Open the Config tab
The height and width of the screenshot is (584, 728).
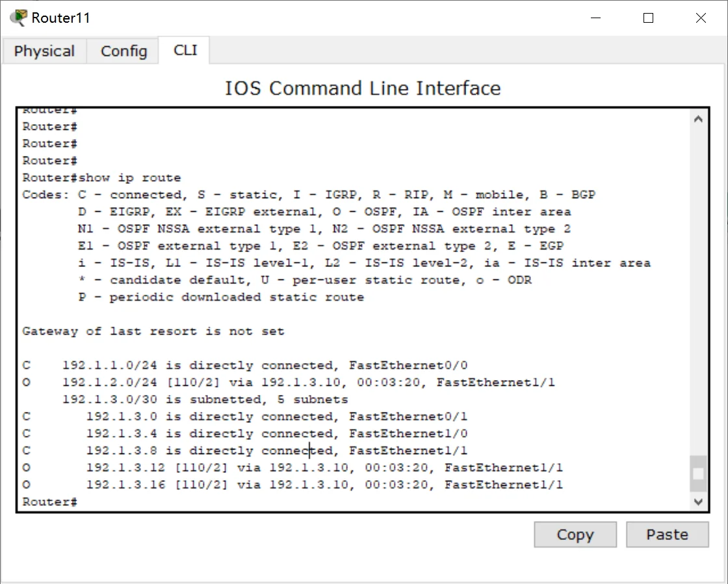(123, 51)
